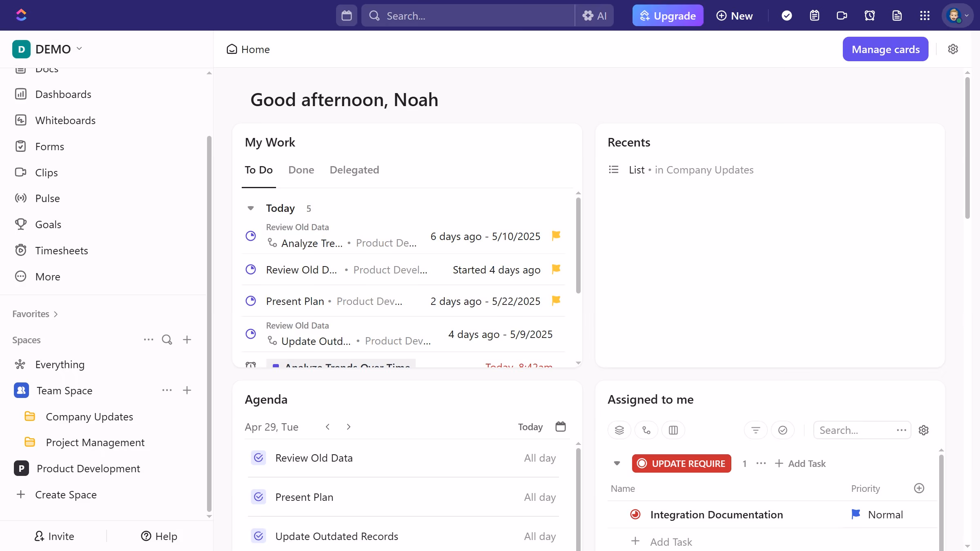Toggle status of Integration Documentation task
The image size is (980, 551).
pyautogui.click(x=635, y=514)
